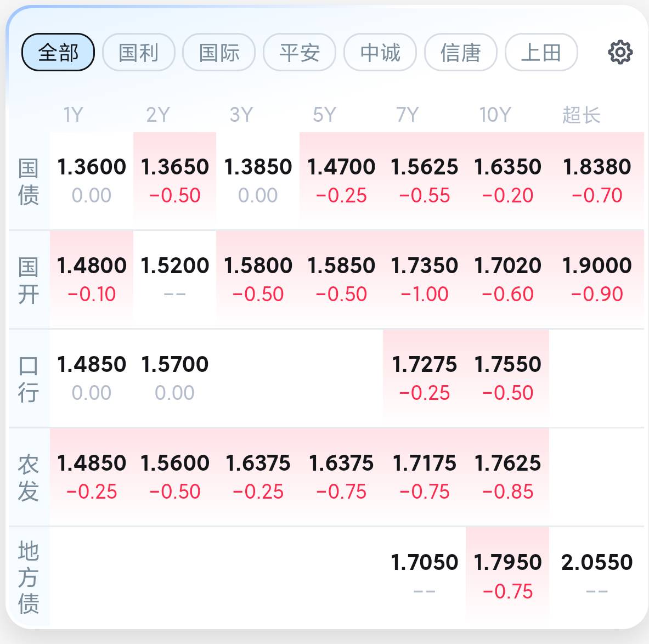
Task: Select the 全部 filter tab
Action: pos(58,52)
